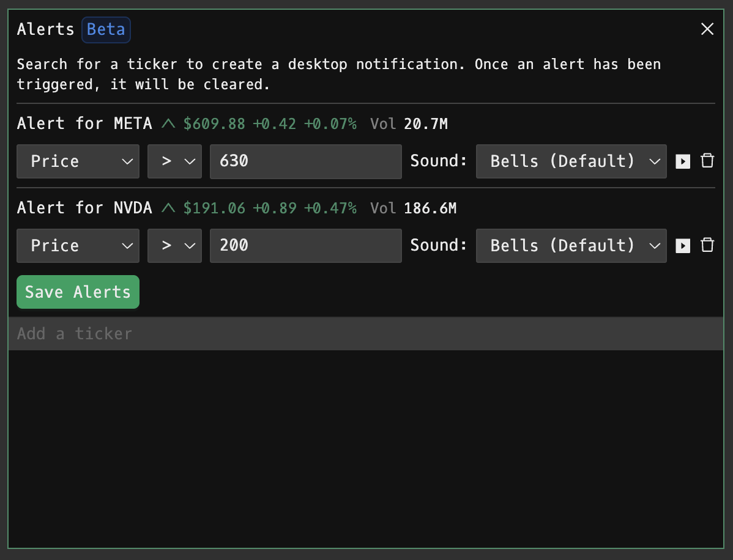Click the NVDA percent change +0.47%
Image resolution: width=733 pixels, height=560 pixels.
[330, 208]
